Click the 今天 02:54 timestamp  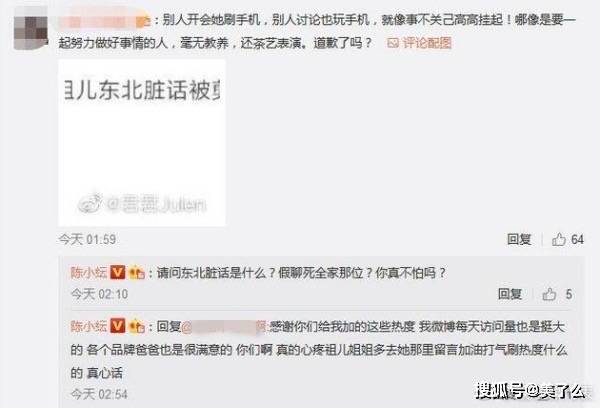(99, 394)
